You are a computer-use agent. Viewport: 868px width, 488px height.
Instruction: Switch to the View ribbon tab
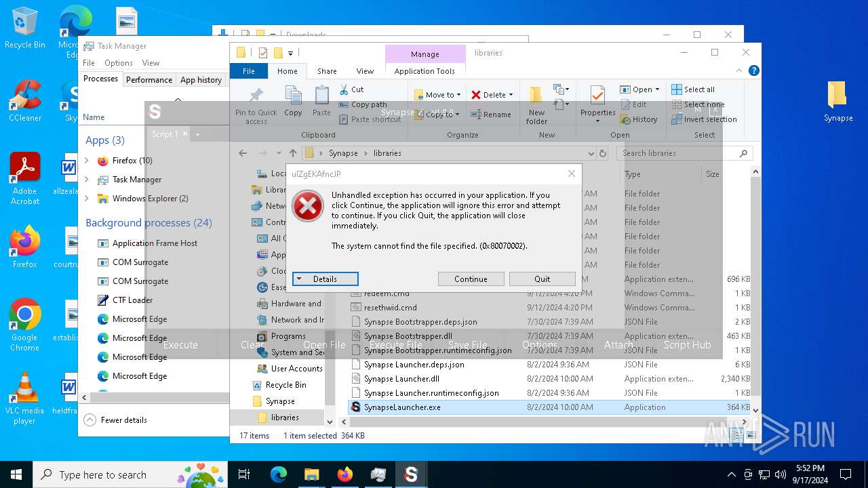point(365,71)
